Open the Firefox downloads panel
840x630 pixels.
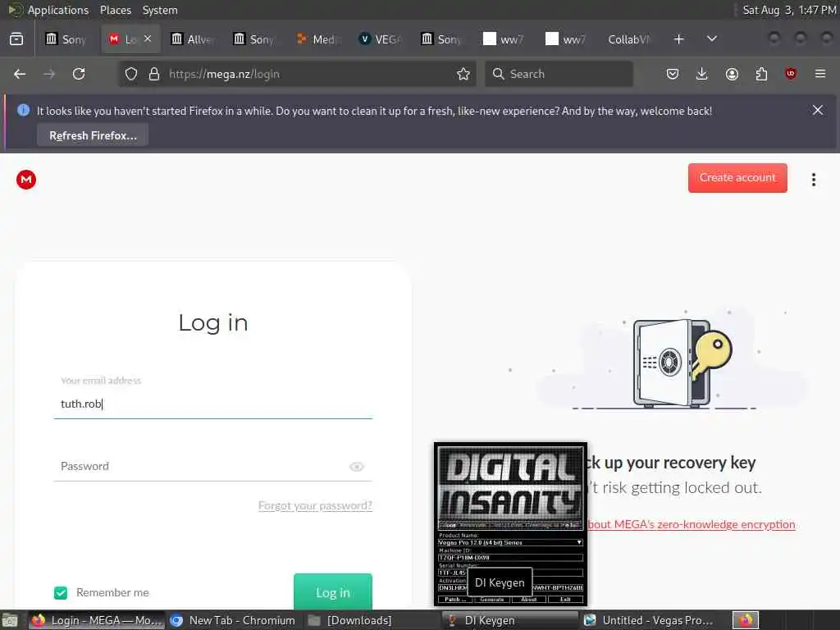pyautogui.click(x=702, y=74)
